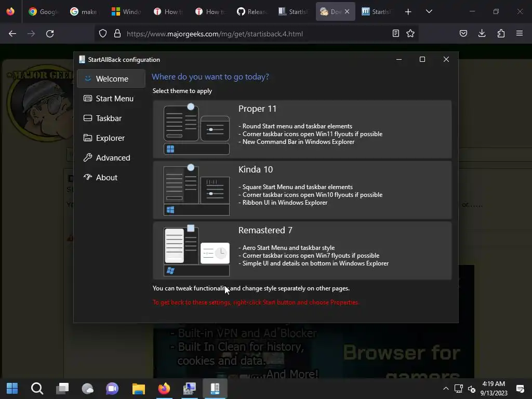Screen dimensions: 532x399
Task: Go to the Explorer settings page
Action: coord(111,138)
